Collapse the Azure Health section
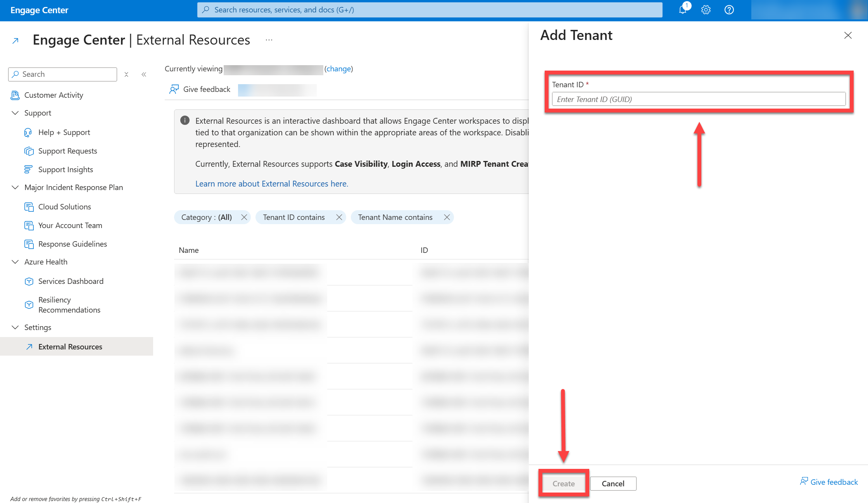868x503 pixels. (16, 262)
